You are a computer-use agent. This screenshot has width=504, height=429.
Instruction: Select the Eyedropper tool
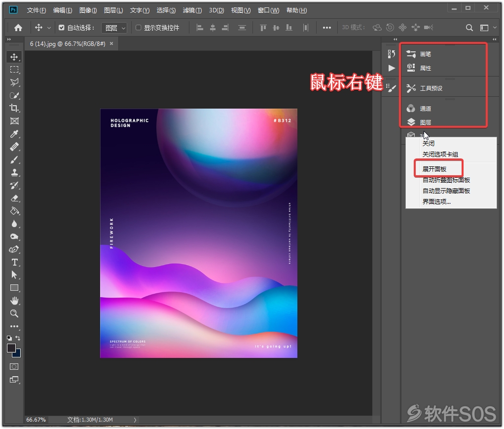pyautogui.click(x=14, y=134)
